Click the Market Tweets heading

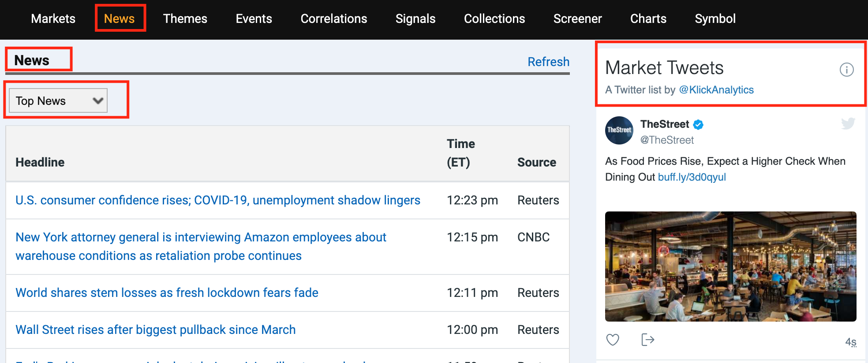tap(664, 68)
